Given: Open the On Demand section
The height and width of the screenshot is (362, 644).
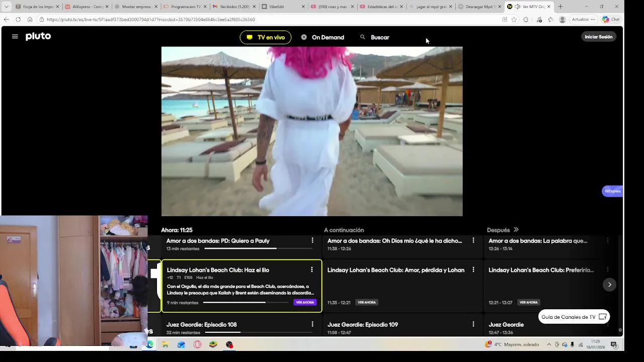Looking at the screenshot, I should pos(323,37).
